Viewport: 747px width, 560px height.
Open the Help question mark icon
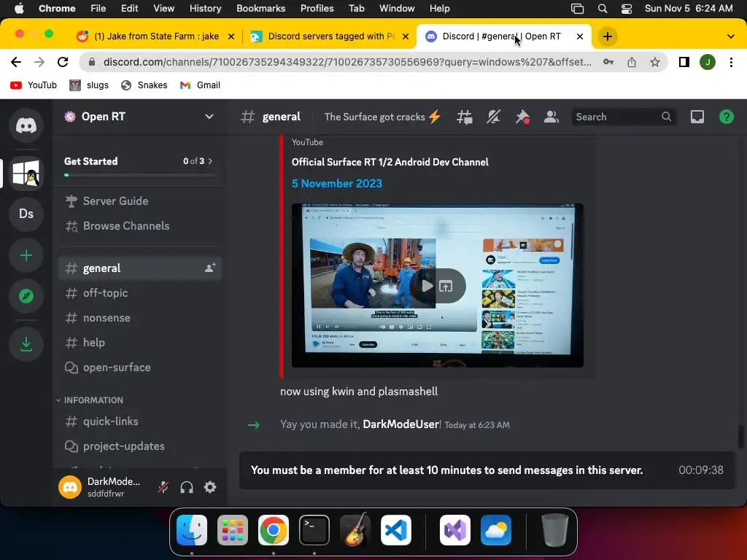tap(726, 117)
